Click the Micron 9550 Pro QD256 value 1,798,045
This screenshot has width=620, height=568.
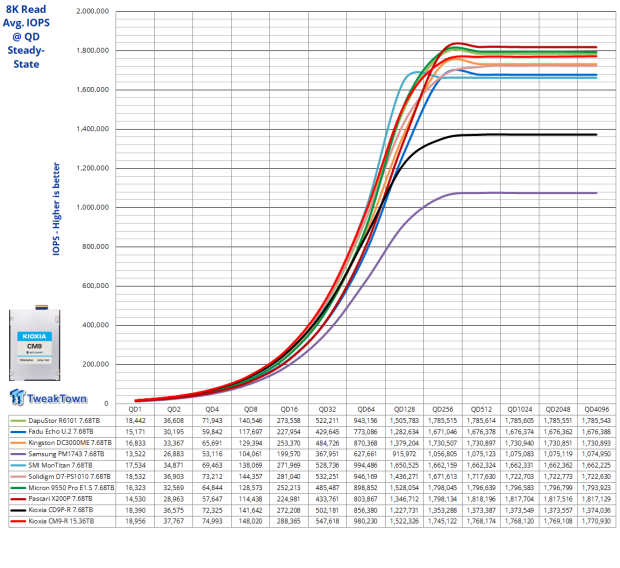tap(443, 488)
